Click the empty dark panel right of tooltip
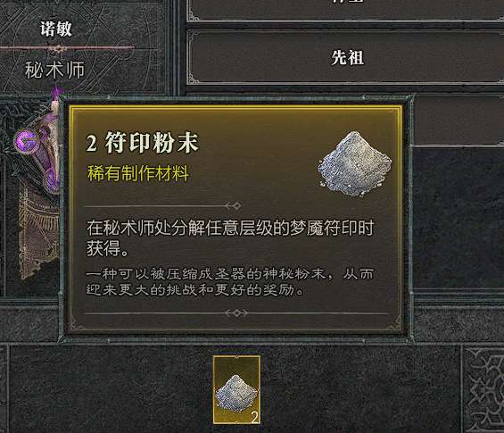 point(458,219)
